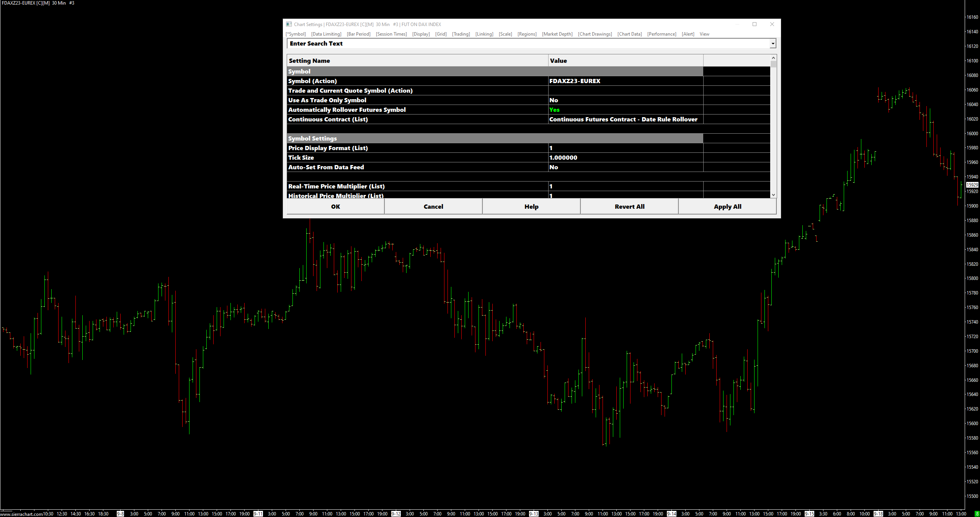Go to [Chart Drawings] settings tab
The image size is (980, 517).
[595, 34]
